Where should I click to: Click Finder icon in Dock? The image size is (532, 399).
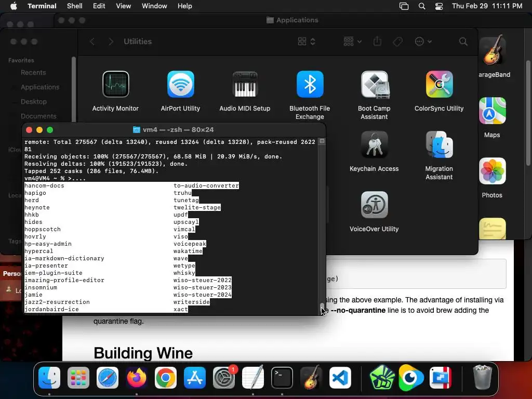pos(49,378)
